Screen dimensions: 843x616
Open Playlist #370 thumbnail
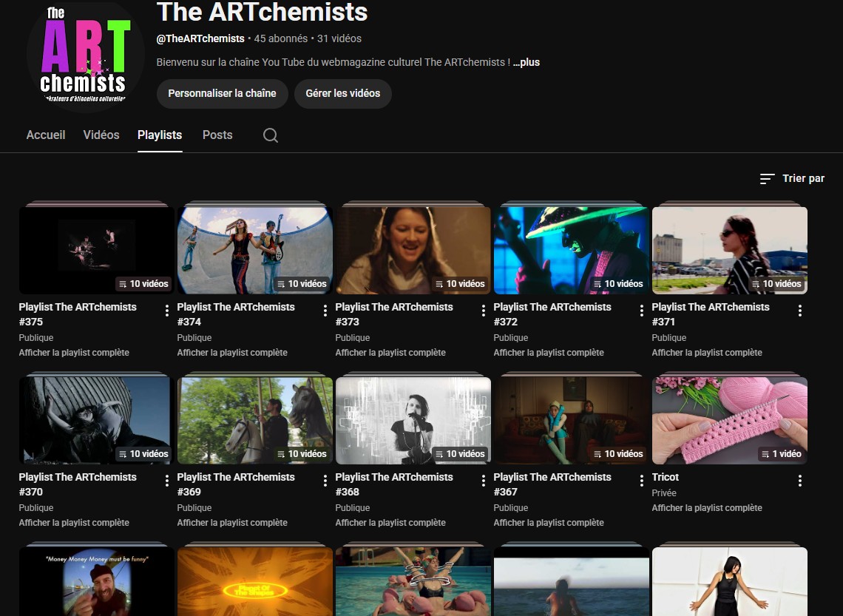[96, 420]
